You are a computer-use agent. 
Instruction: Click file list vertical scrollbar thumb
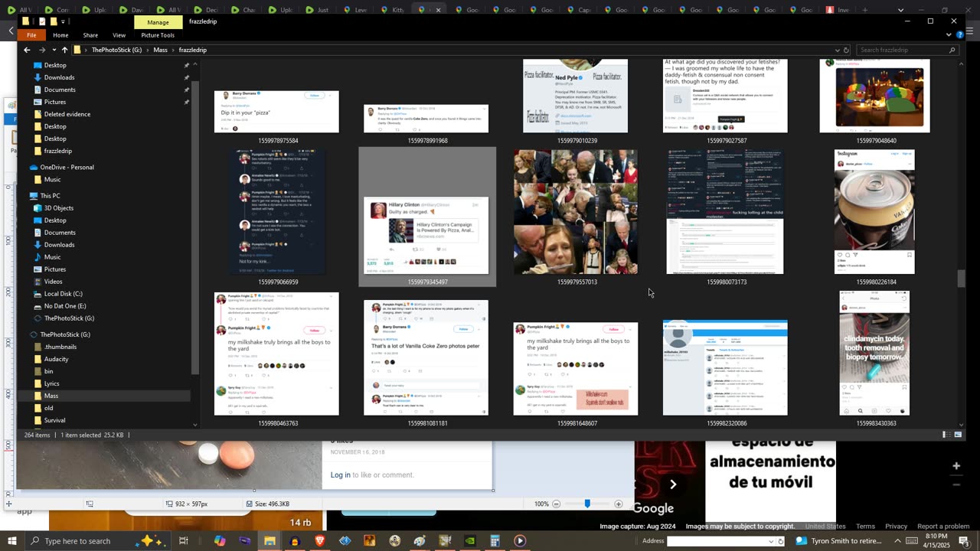962,279
